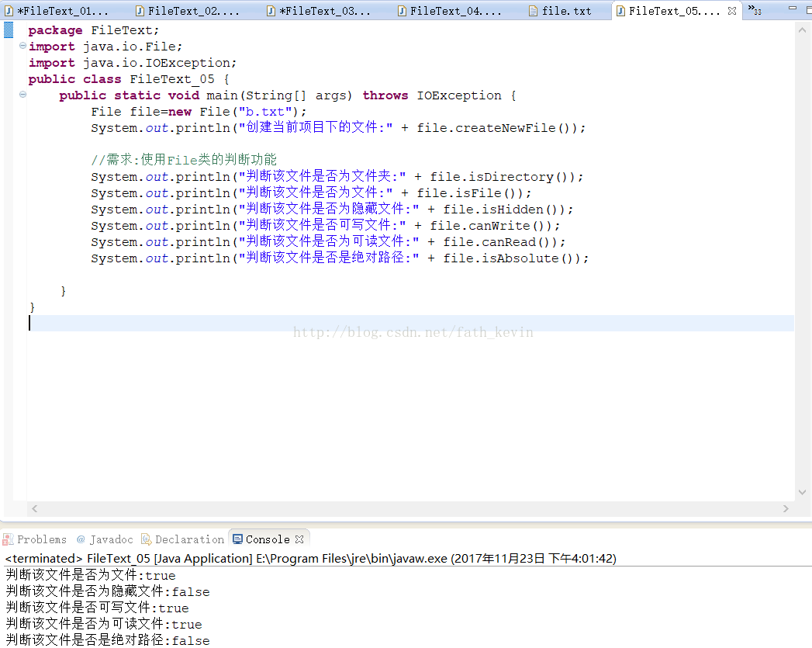Click the horizontal scroll left arrow

[35, 508]
